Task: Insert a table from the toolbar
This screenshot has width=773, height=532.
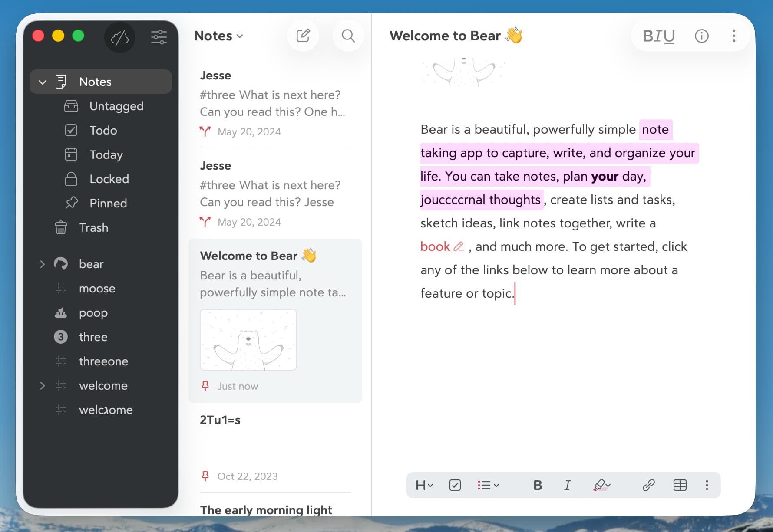Action: [680, 485]
